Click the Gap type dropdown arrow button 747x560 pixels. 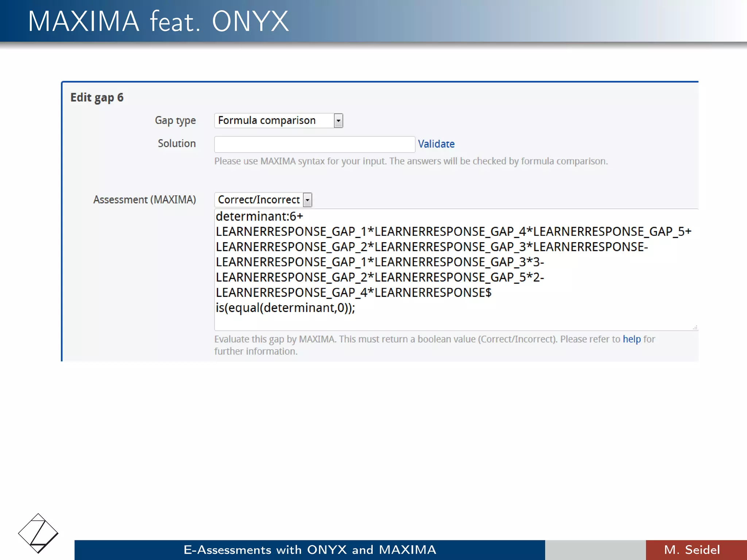coord(338,121)
